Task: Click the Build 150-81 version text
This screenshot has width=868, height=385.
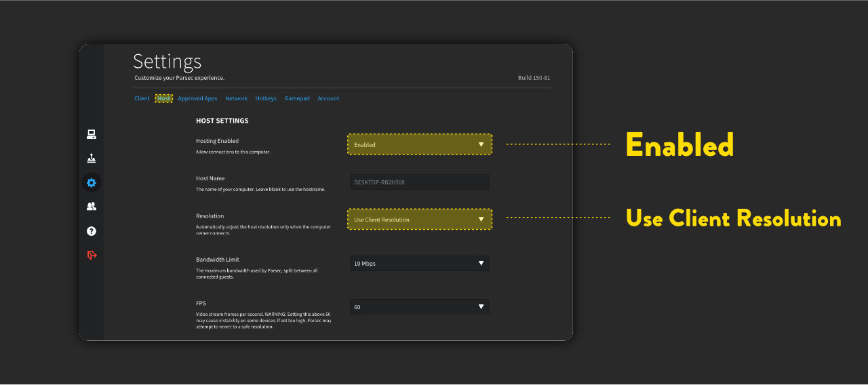Action: 534,78
